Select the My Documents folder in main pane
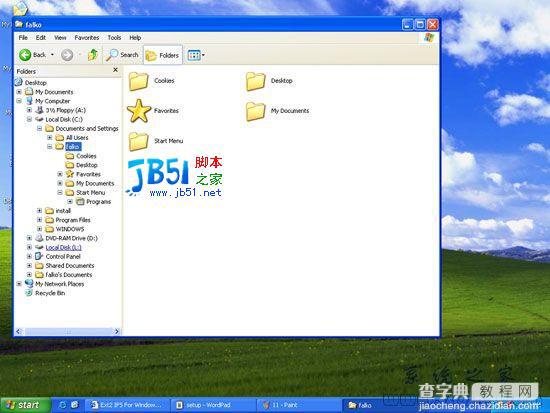Screen dimensions: 550x413 click(x=255, y=111)
